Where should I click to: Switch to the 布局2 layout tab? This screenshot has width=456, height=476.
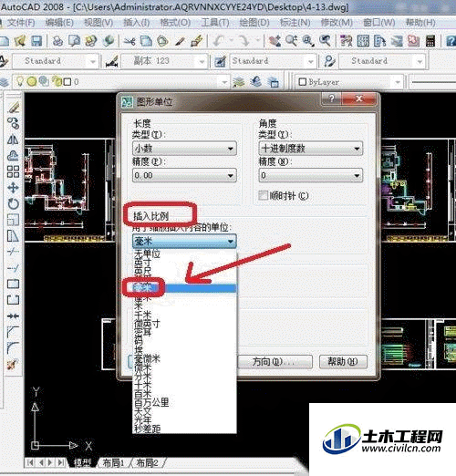click(147, 462)
